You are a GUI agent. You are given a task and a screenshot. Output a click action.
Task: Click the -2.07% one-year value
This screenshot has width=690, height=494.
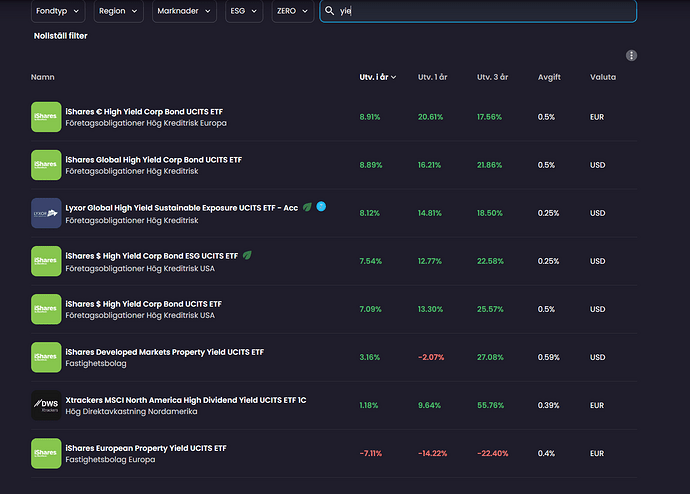tap(431, 357)
